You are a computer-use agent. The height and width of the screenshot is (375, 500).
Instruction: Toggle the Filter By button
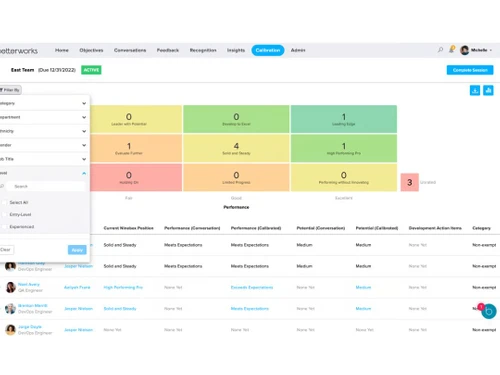coord(10,90)
